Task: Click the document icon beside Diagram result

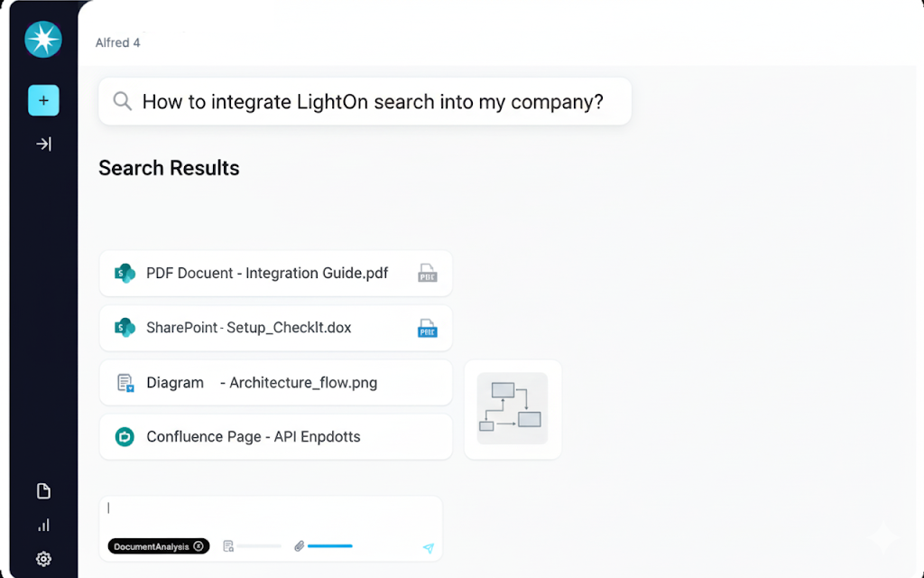Action: pos(125,383)
